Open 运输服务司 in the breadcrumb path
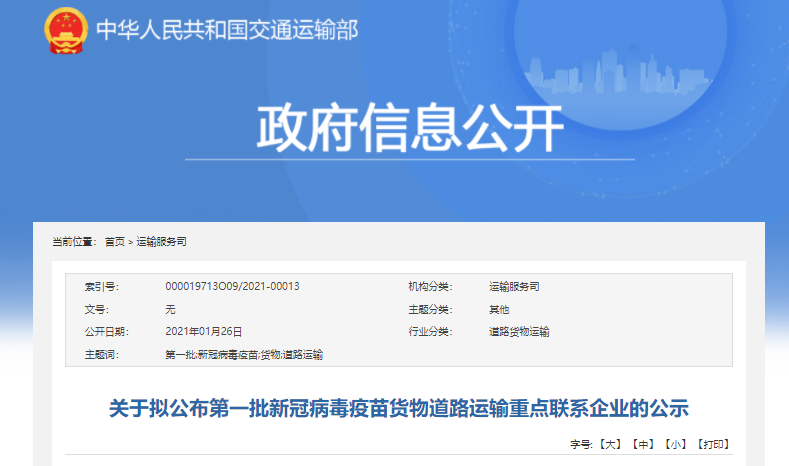 pos(161,242)
